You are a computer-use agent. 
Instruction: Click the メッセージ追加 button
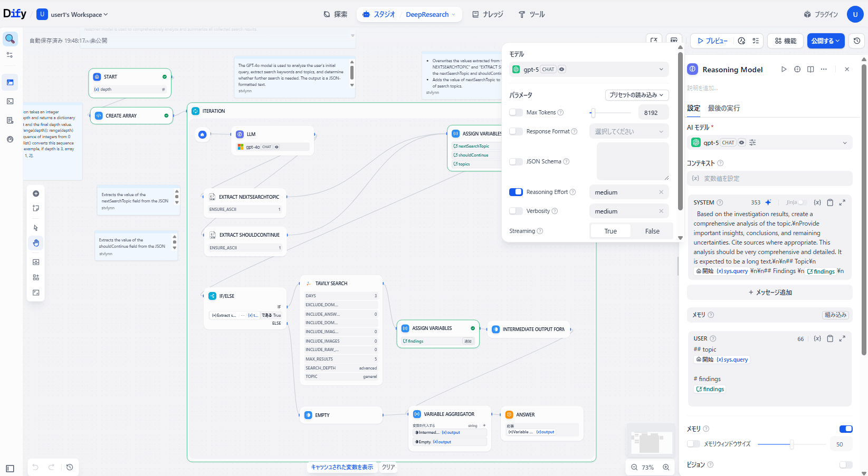[769, 292]
